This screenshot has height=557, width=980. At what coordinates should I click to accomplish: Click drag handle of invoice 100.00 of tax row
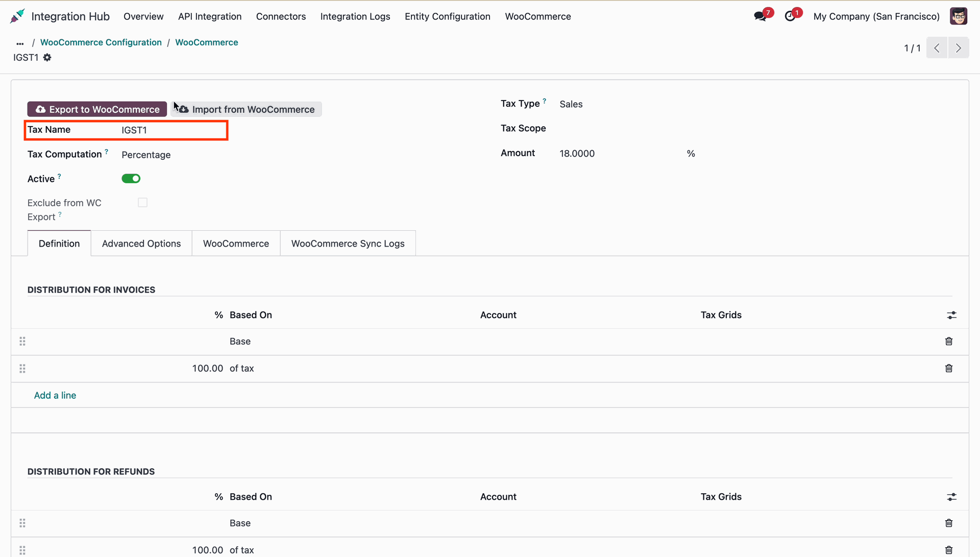click(x=22, y=369)
